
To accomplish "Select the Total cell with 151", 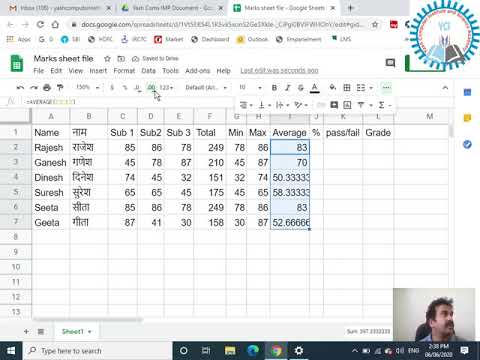I will point(210,177).
